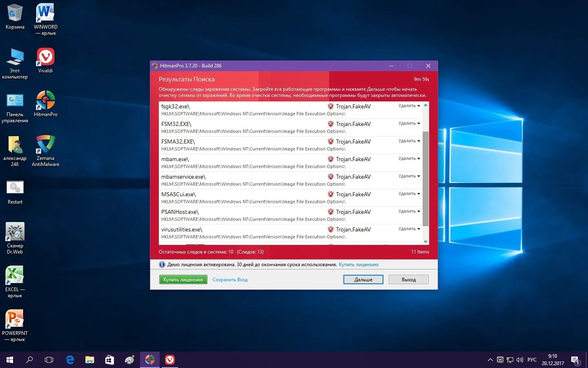This screenshot has height=368, width=588.
Task: Launch Сканер Dr.Web desktop shortcut
Action: pyautogui.click(x=15, y=238)
